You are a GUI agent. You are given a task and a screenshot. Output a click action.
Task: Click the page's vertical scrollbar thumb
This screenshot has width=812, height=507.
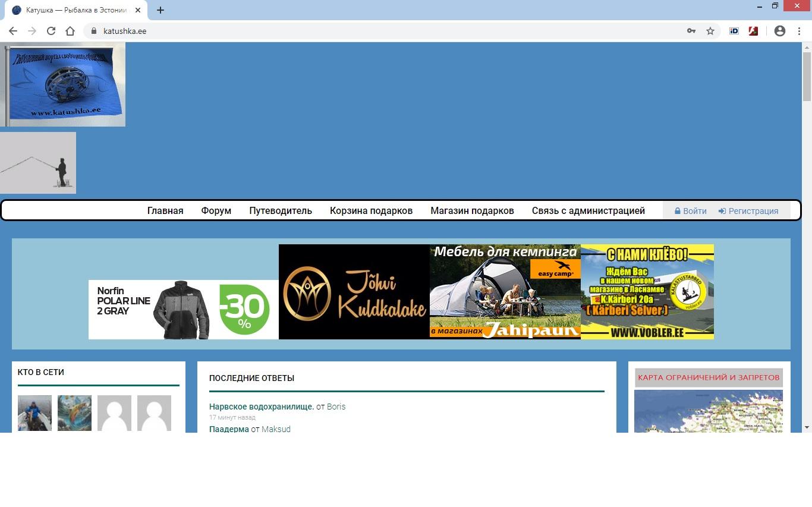(807, 77)
